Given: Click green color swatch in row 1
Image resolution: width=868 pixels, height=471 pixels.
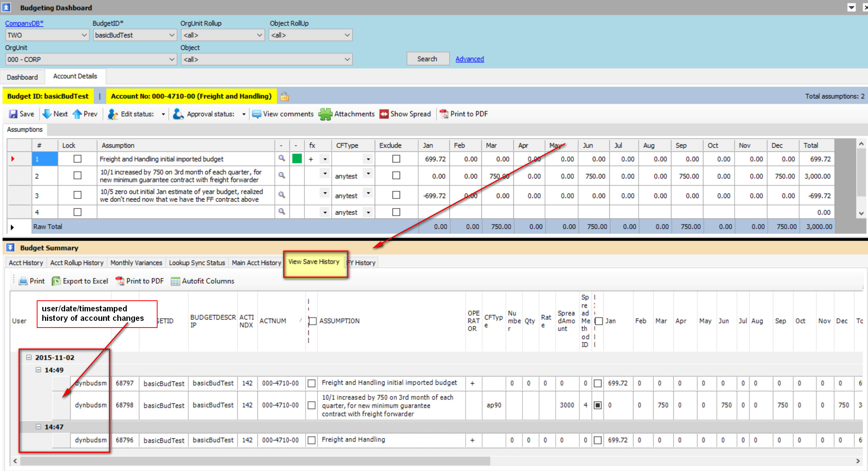Looking at the screenshot, I should 297,159.
